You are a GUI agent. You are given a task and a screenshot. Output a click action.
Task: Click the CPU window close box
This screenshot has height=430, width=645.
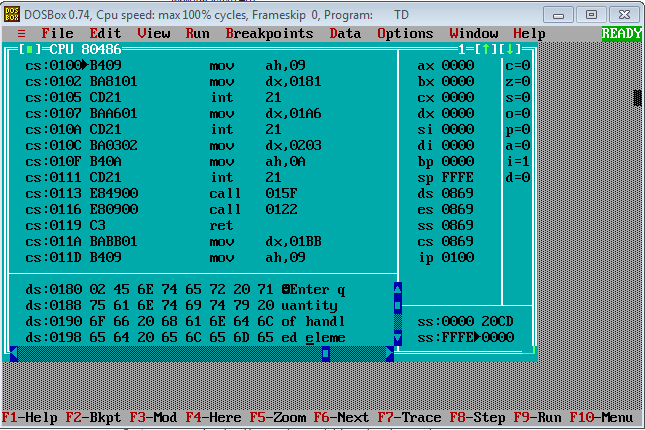tap(29, 50)
